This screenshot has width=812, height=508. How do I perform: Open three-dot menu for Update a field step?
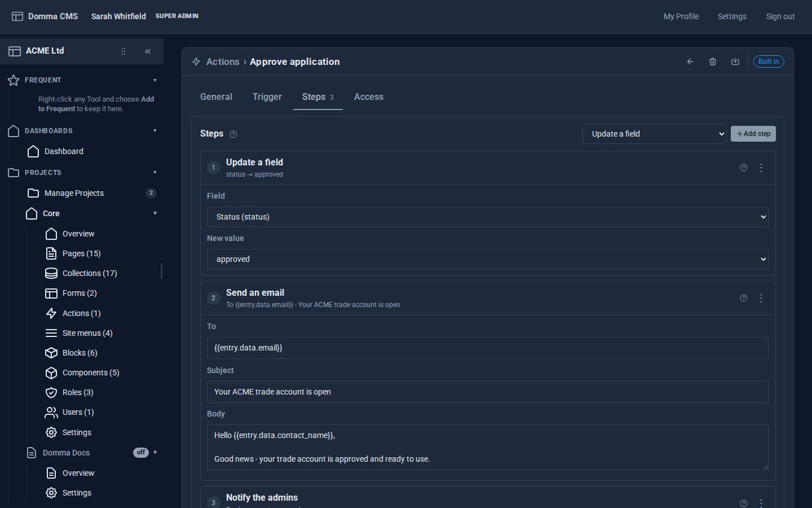(761, 168)
